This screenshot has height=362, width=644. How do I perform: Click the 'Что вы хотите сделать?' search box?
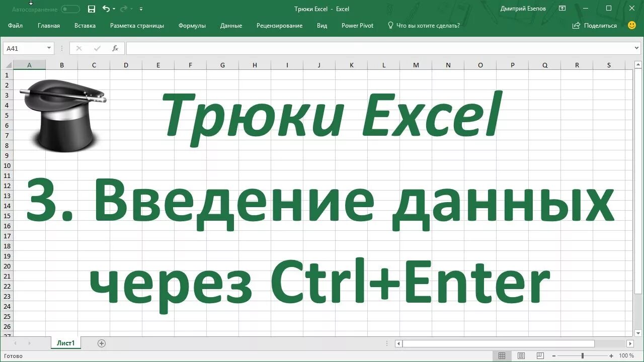click(428, 26)
